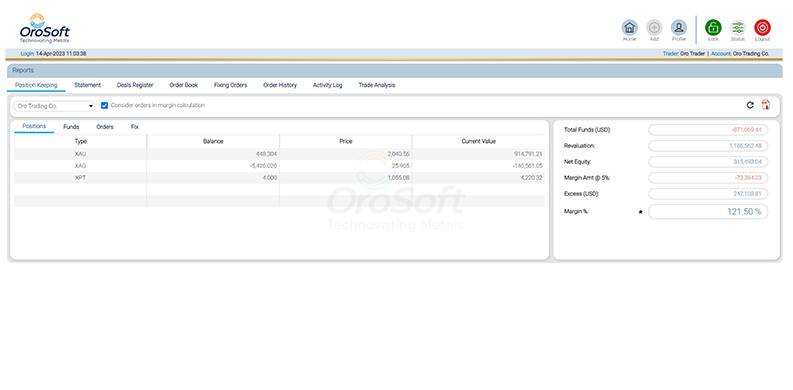Export report using the PDF icon
Image resolution: width=793 pixels, height=390 pixels.
pyautogui.click(x=766, y=105)
